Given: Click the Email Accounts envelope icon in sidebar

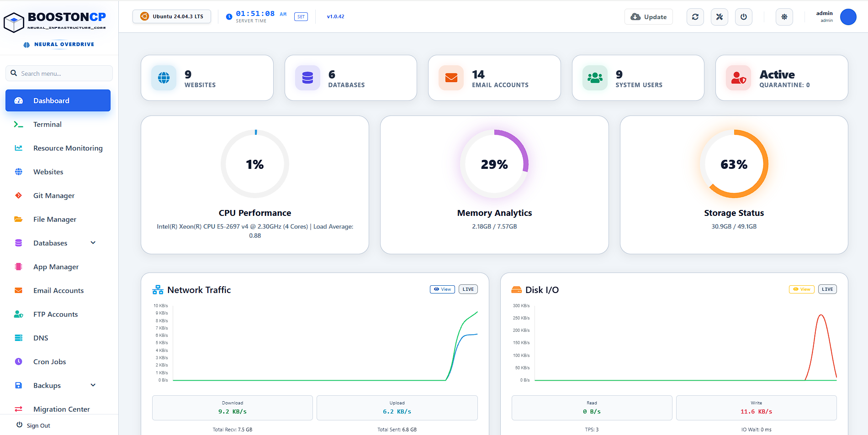Looking at the screenshot, I should [x=19, y=290].
